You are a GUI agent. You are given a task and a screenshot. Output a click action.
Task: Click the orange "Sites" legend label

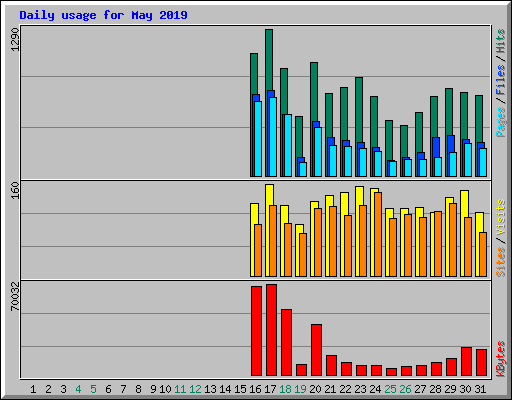(501, 262)
